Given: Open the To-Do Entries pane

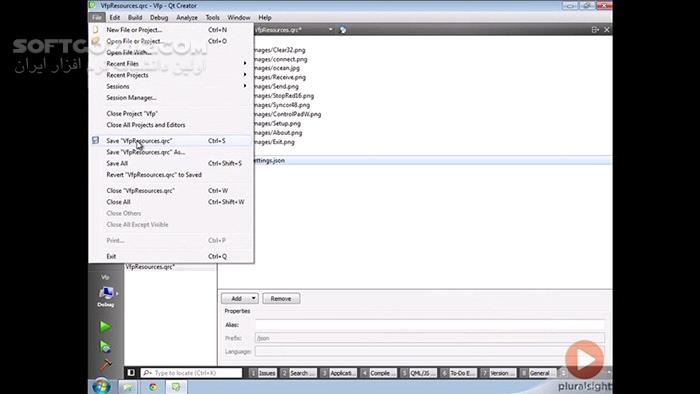Looking at the screenshot, I should point(458,373).
